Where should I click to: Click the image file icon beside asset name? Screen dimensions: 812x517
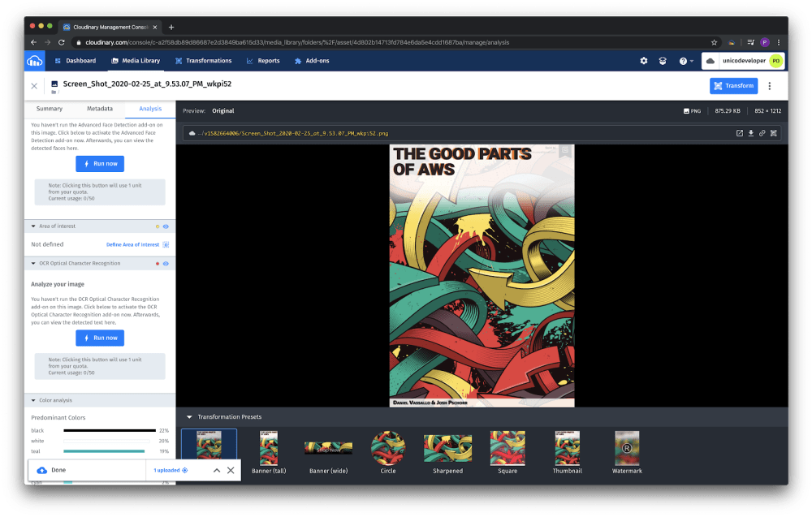[54, 84]
